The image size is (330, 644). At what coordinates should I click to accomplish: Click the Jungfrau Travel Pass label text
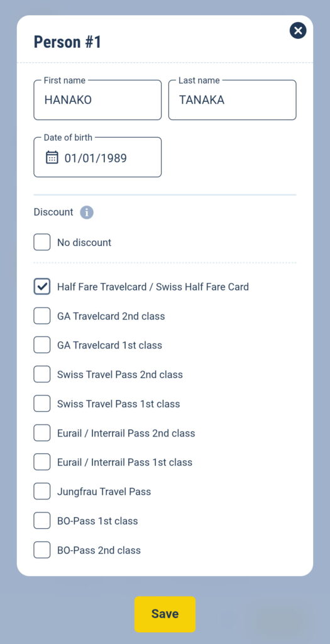pos(104,492)
